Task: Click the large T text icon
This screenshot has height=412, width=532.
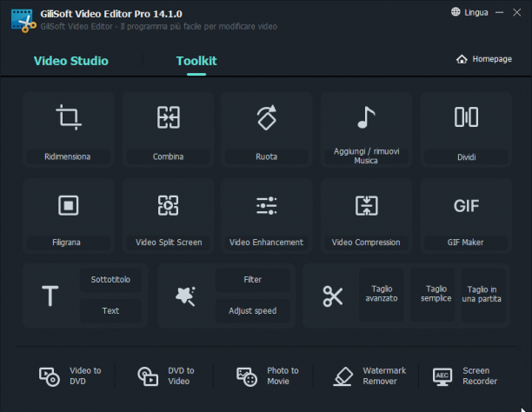Action: pos(50,296)
